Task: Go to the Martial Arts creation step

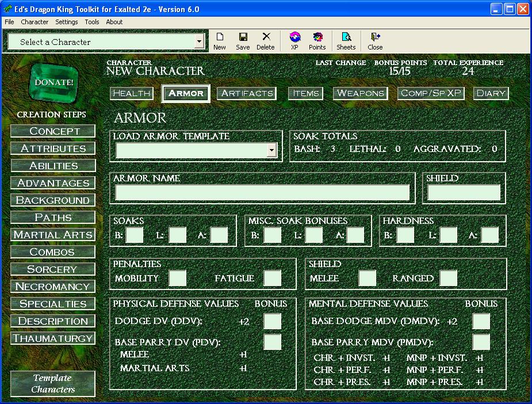Action: click(53, 235)
